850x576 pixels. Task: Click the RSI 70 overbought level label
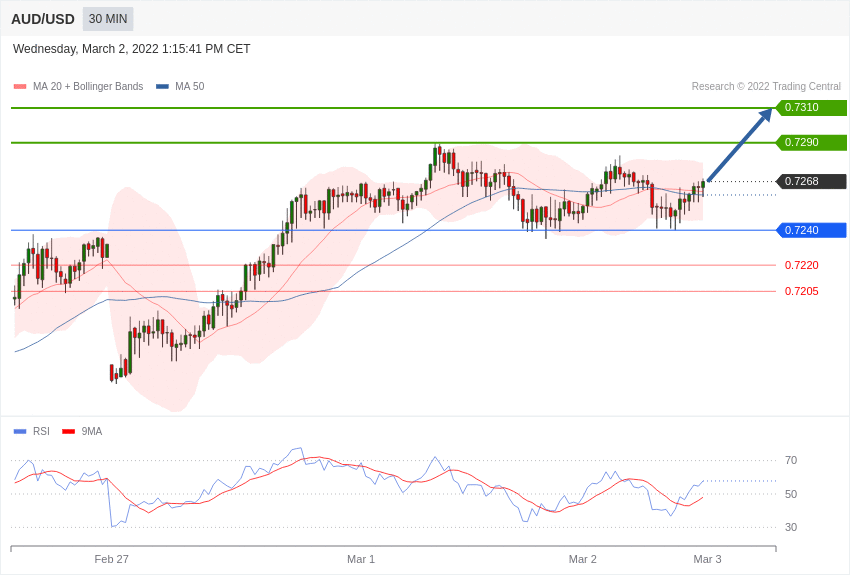pyautogui.click(x=791, y=460)
